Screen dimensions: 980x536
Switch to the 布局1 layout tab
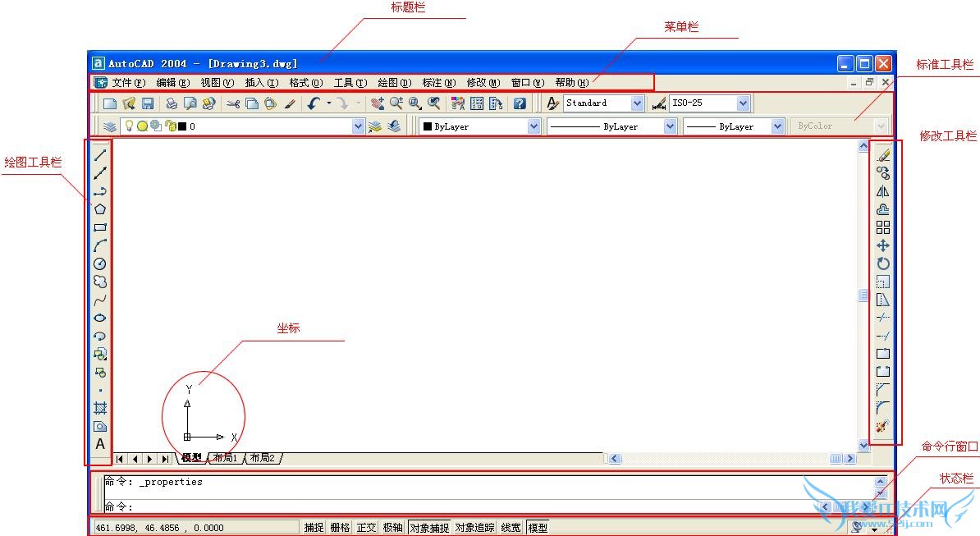tap(225, 458)
